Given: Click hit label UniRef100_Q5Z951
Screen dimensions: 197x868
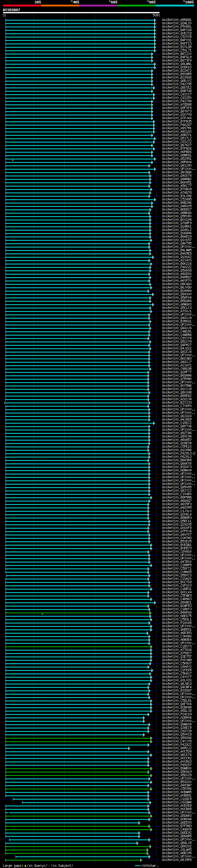Looking at the screenshot, I should (x=176, y=159).
